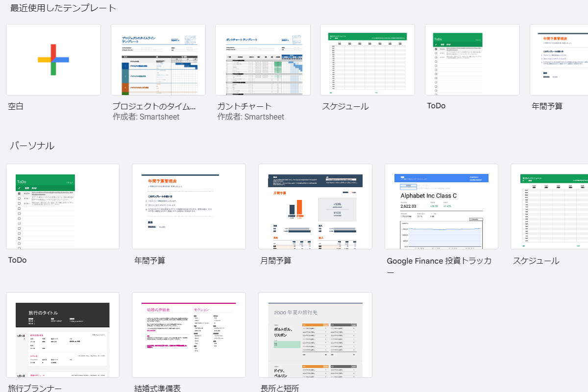
Task: Click the 月間予算 template title
Action: point(276,261)
